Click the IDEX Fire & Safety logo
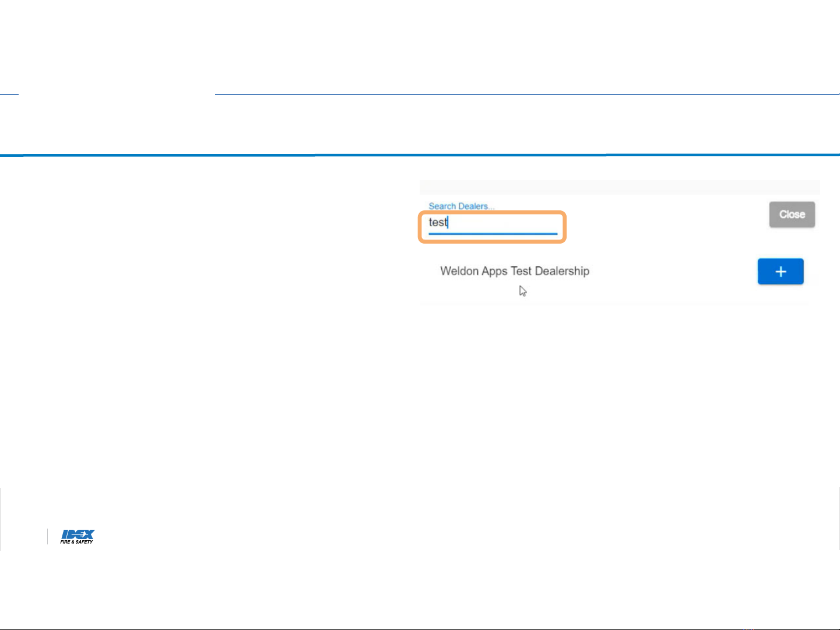Screen dimensions: 840x630 [x=77, y=536]
